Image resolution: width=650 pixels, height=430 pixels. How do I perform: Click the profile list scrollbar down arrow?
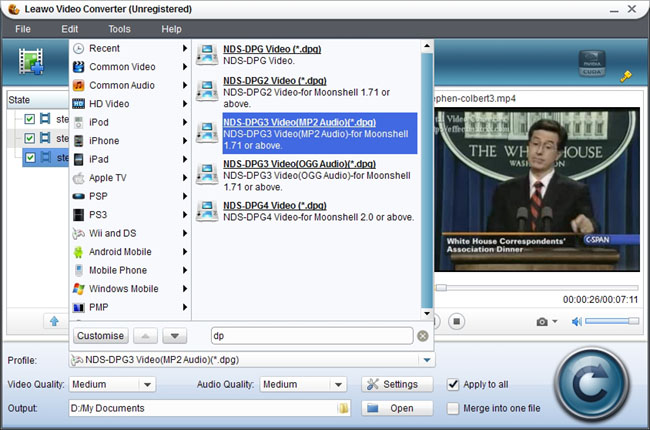(427, 313)
